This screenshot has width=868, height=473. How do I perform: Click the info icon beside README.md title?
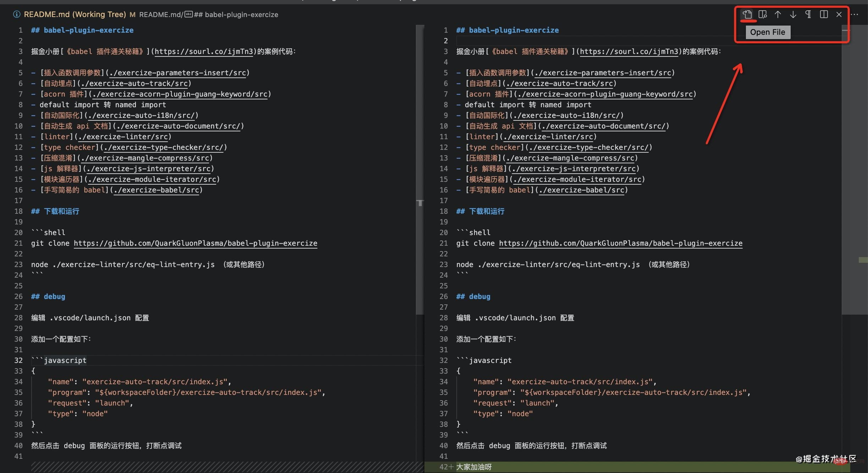(x=16, y=15)
